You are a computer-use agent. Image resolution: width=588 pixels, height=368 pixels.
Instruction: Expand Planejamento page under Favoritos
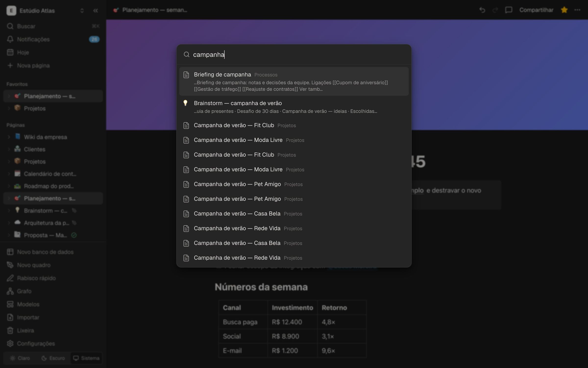tap(9, 96)
